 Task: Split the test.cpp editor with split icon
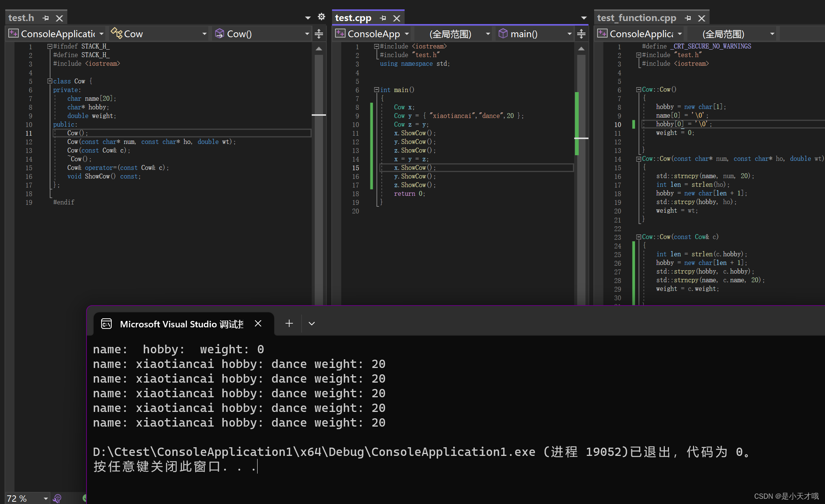(581, 33)
